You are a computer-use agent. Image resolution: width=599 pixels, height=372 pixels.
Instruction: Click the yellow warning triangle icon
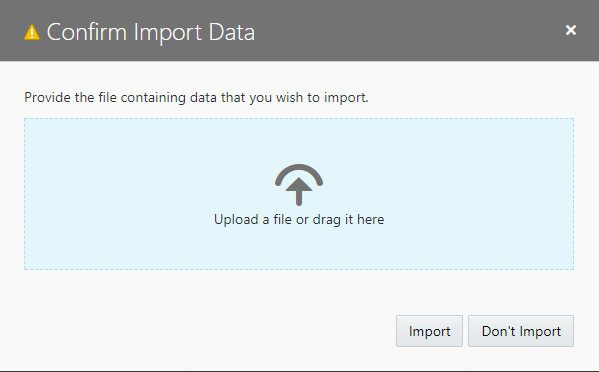pyautogui.click(x=32, y=32)
